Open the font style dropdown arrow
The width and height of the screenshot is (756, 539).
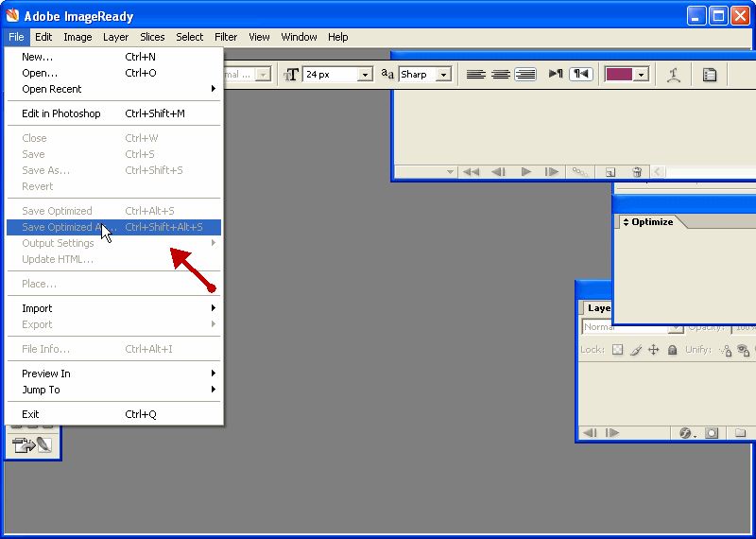264,75
